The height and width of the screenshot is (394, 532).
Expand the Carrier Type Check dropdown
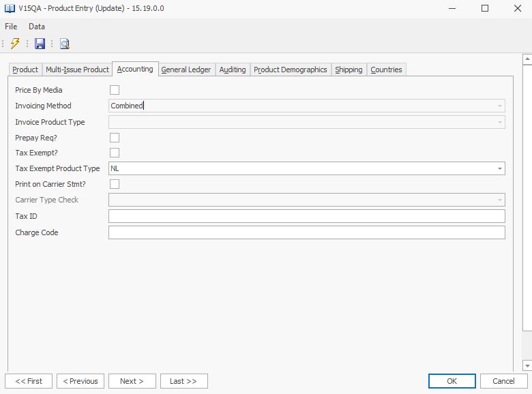pyautogui.click(x=499, y=200)
